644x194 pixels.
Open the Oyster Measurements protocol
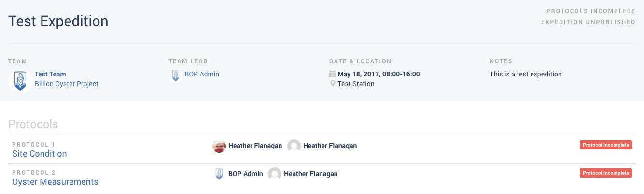click(55, 182)
